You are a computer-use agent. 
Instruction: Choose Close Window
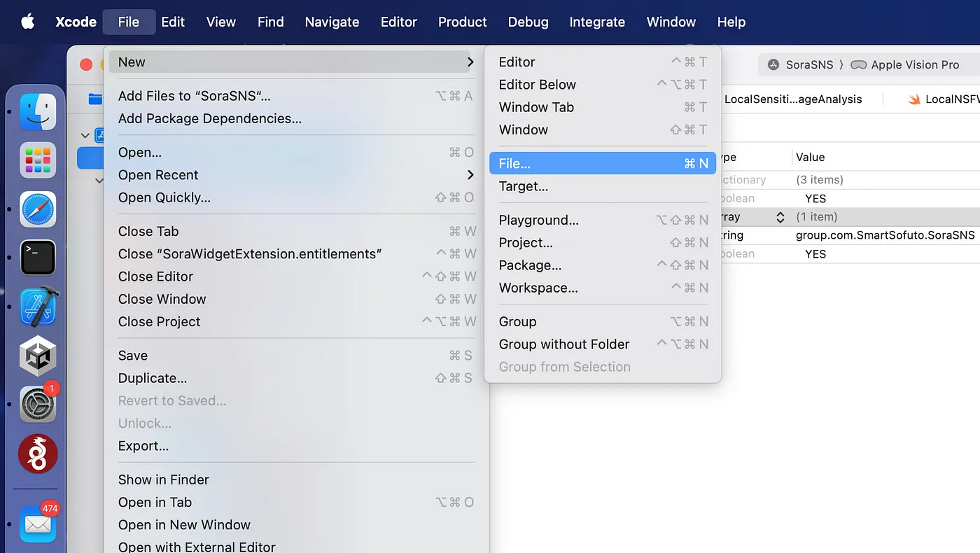coord(295,299)
